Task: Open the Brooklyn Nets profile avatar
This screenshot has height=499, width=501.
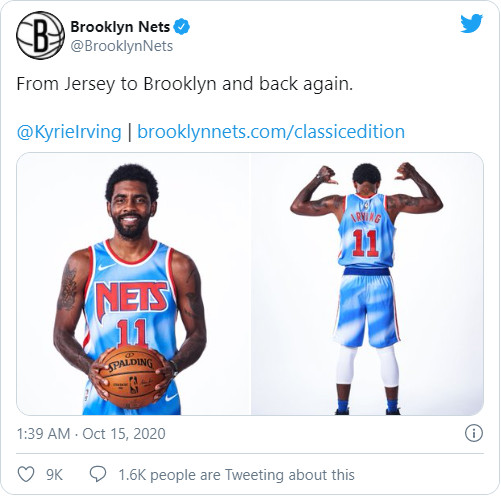Action: point(40,35)
